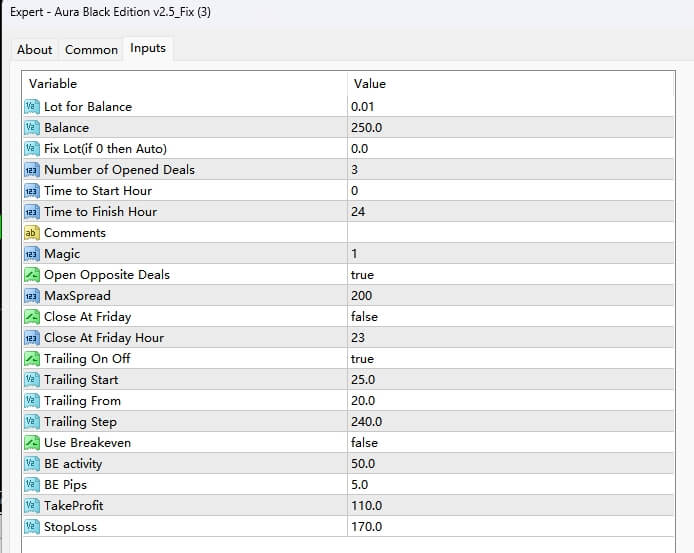The height and width of the screenshot is (553, 694).
Task: Switch to the About tab
Action: click(x=35, y=49)
